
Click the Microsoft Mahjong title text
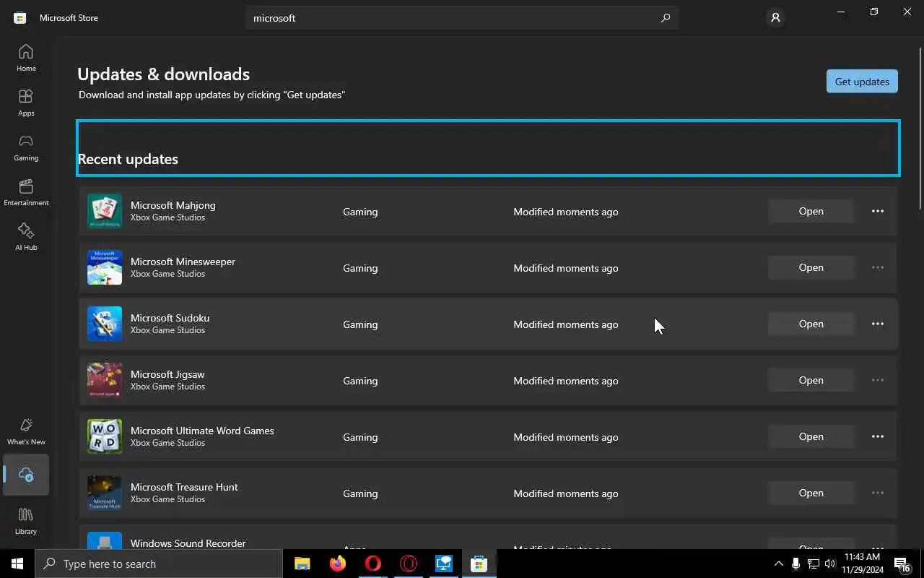click(x=173, y=205)
